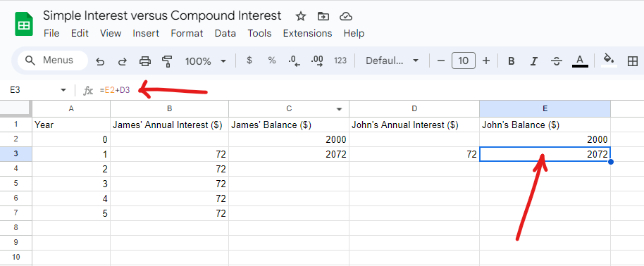Select the "John's Annual Interest ($)" cell
This screenshot has width=644, height=266.
414,125
